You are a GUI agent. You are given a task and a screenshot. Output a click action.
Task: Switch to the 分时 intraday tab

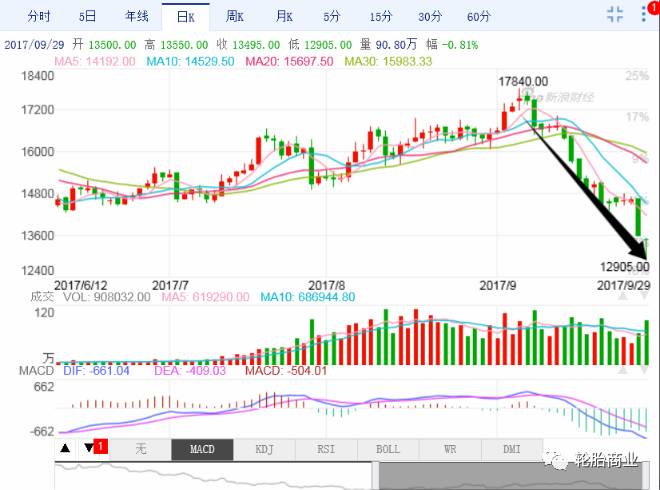[39, 16]
